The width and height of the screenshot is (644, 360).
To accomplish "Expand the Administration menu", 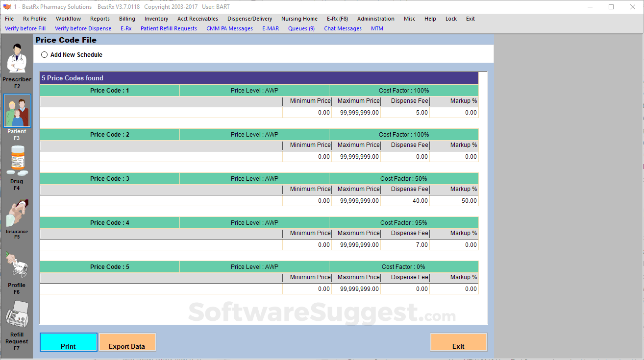I will tap(375, 19).
